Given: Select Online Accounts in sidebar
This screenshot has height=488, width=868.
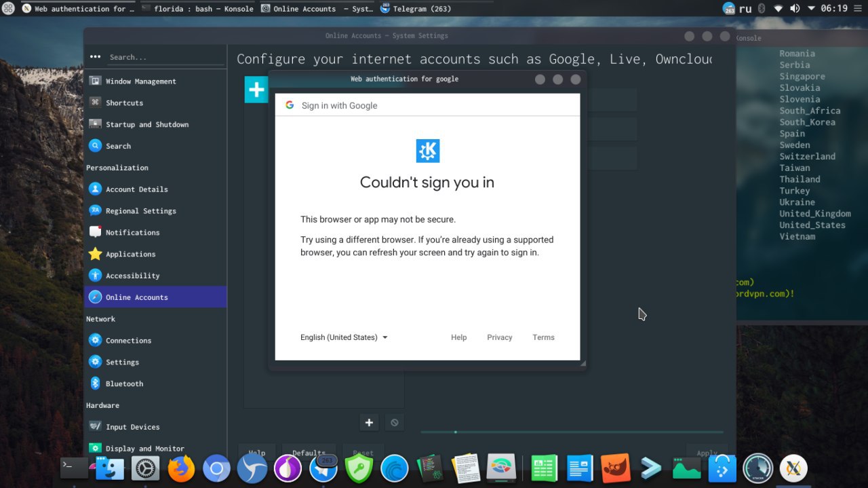Looking at the screenshot, I should coord(155,297).
